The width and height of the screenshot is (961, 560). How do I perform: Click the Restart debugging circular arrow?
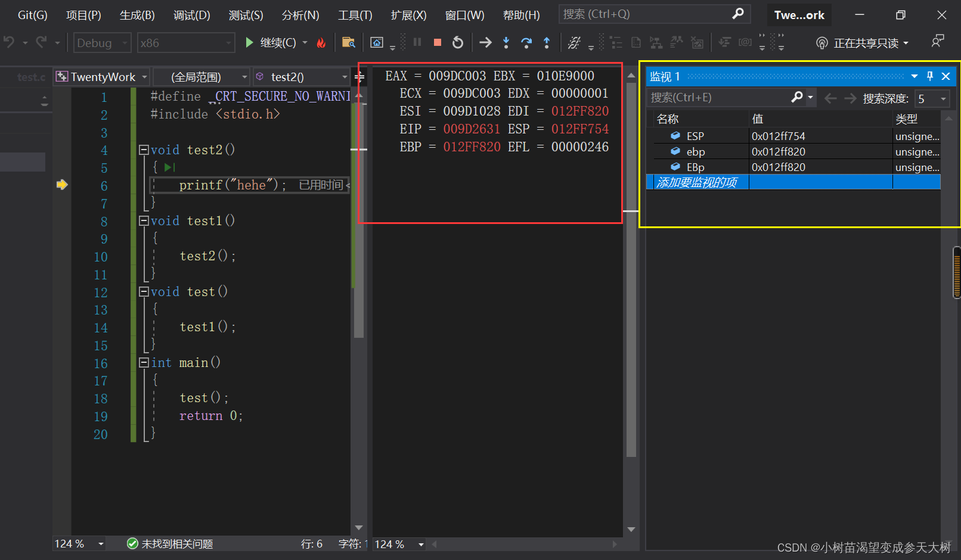point(457,42)
